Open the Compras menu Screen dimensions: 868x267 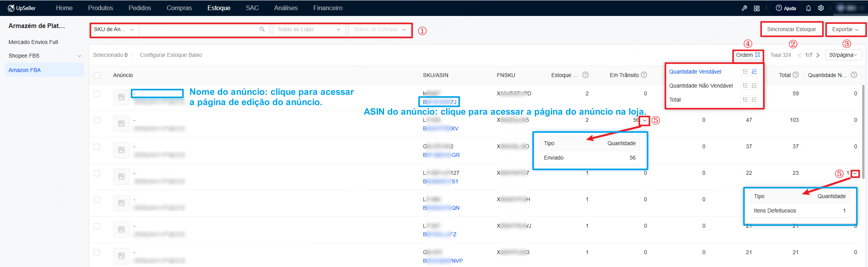(x=179, y=8)
